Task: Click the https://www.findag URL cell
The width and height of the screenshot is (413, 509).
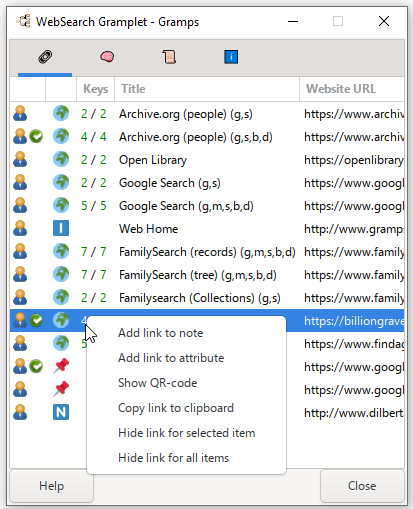Action: tap(354, 344)
